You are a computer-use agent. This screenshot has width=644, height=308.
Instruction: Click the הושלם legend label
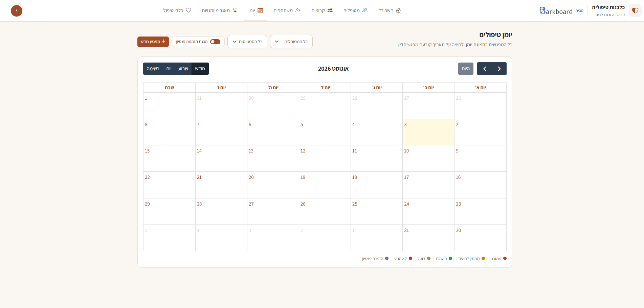coord(441,259)
